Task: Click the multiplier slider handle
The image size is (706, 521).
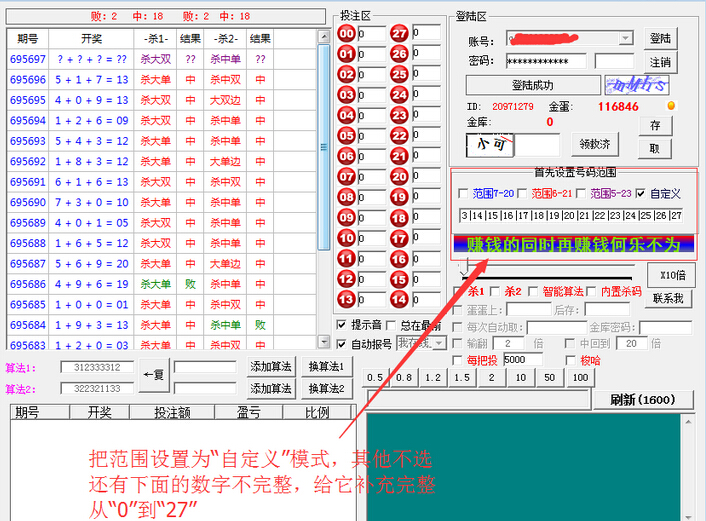Action: (x=464, y=267)
